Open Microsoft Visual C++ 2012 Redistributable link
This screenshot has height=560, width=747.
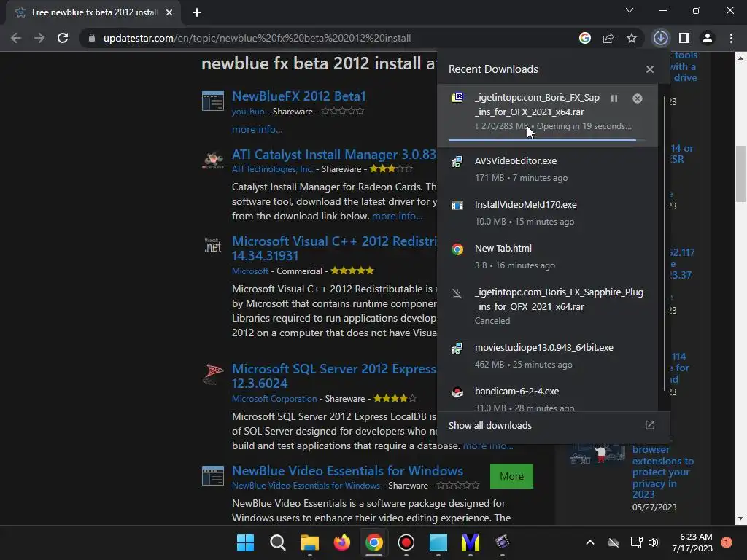pos(334,249)
